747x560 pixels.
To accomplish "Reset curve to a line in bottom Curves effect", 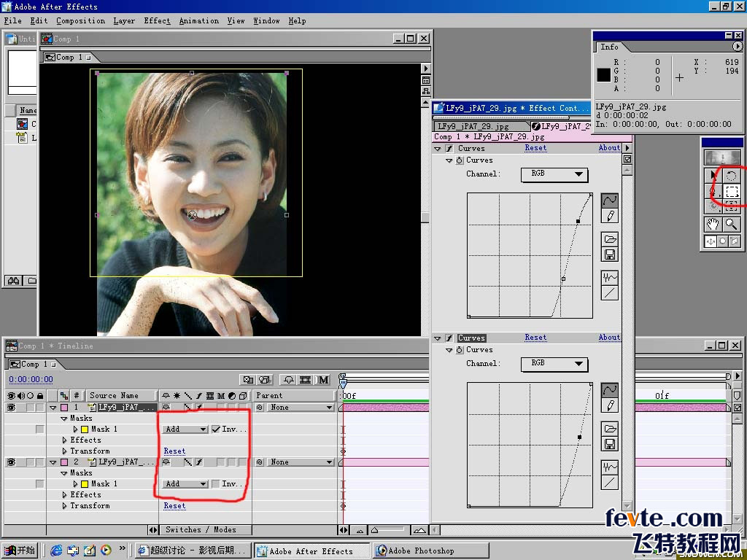I will 610,483.
